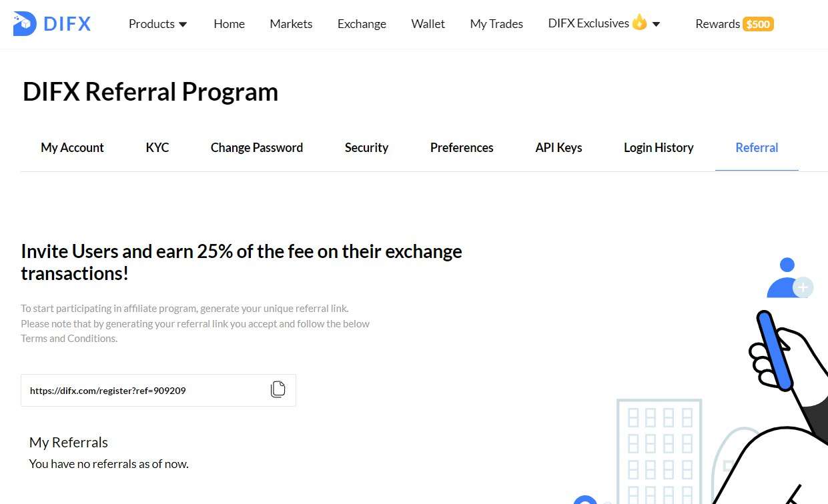This screenshot has height=504, width=828.
Task: Go to the Home page
Action: [x=229, y=24]
